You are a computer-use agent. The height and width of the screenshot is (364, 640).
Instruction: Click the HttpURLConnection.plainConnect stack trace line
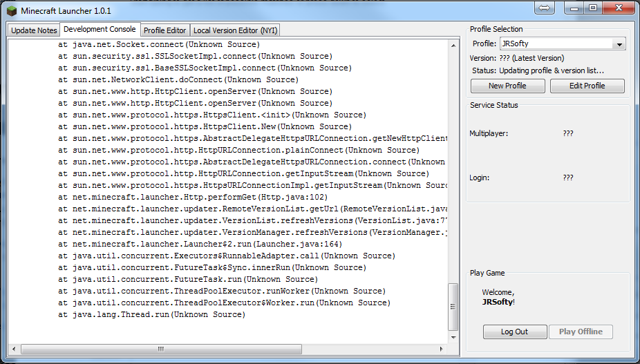(238, 150)
